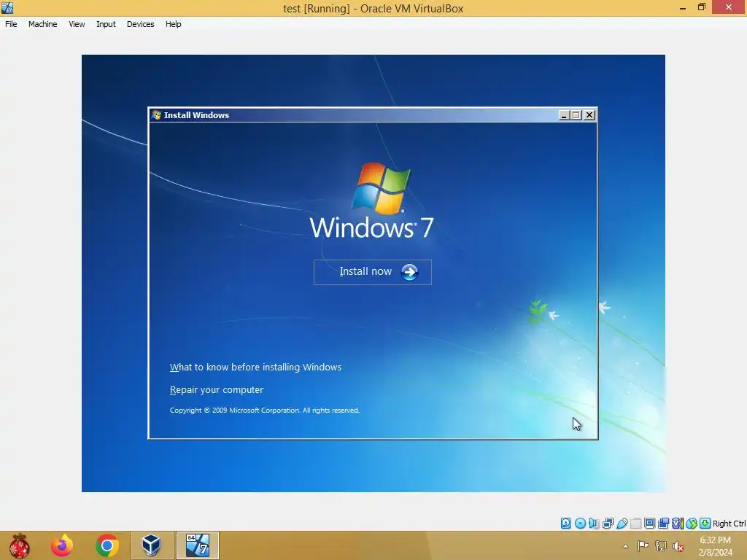The image size is (747, 560).
Task: Open Firefox from the taskbar
Action: click(62, 545)
